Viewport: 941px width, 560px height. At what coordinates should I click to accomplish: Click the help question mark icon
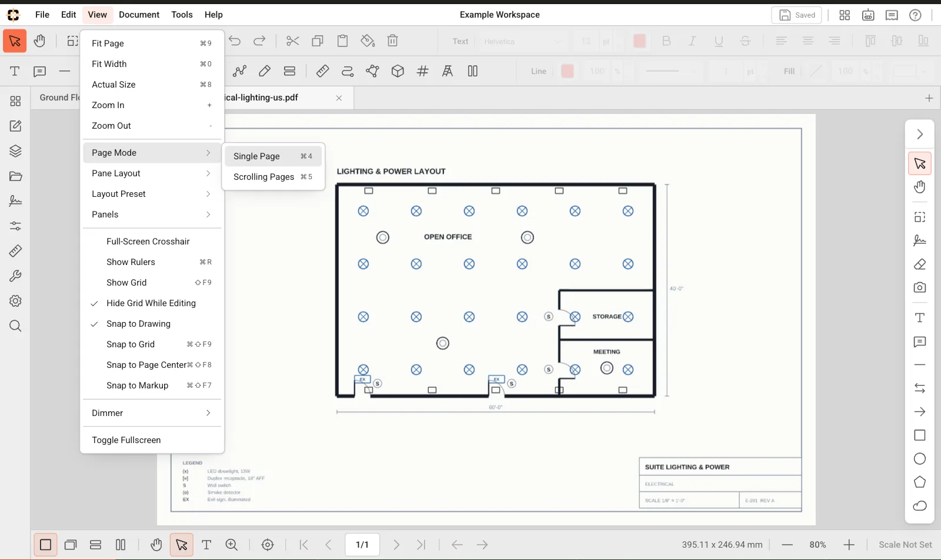[x=915, y=15]
